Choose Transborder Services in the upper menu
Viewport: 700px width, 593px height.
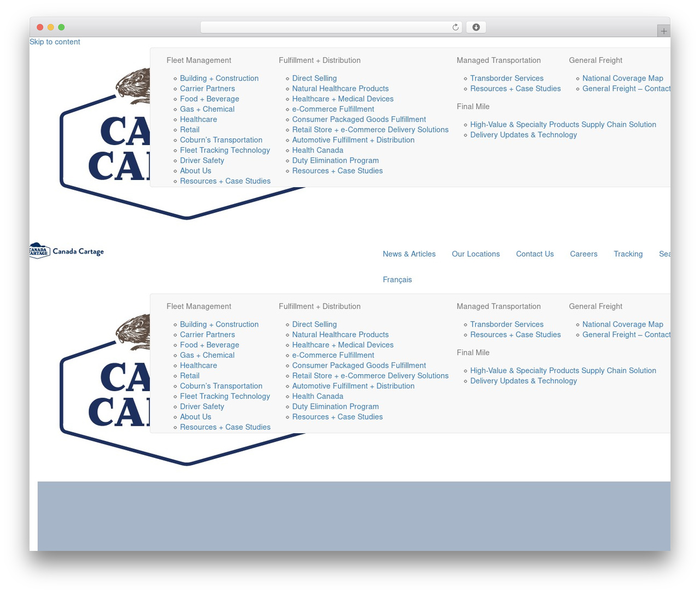[x=507, y=78]
